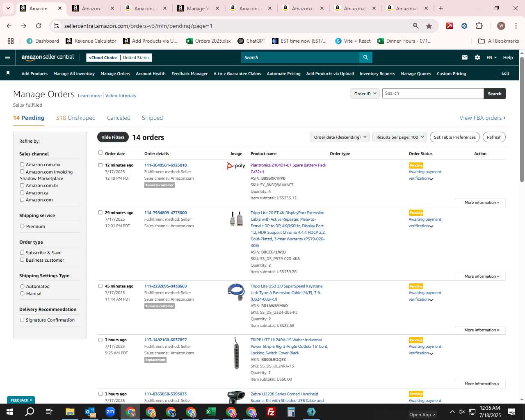Check the Amazon.ca sales channel

22,192
